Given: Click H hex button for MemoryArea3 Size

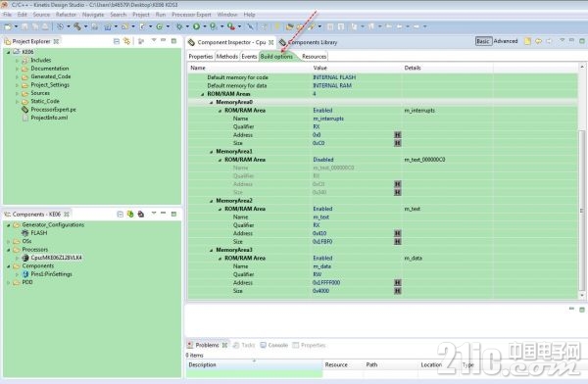Looking at the screenshot, I should pos(398,291).
